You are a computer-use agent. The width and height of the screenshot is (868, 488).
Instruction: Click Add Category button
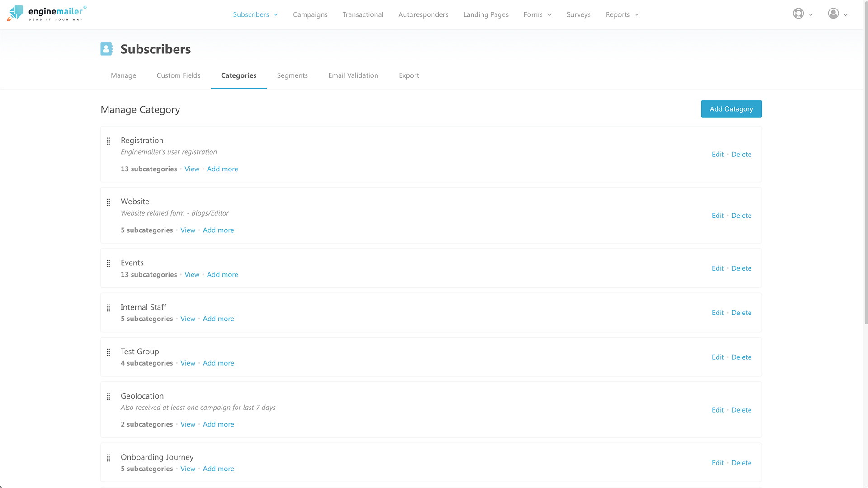[731, 108]
